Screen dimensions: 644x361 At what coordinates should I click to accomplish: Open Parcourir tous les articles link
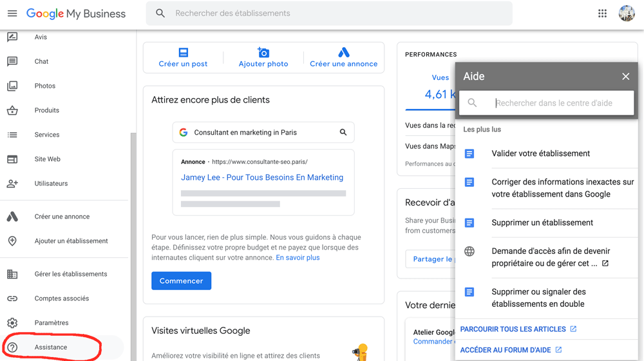[x=518, y=329]
